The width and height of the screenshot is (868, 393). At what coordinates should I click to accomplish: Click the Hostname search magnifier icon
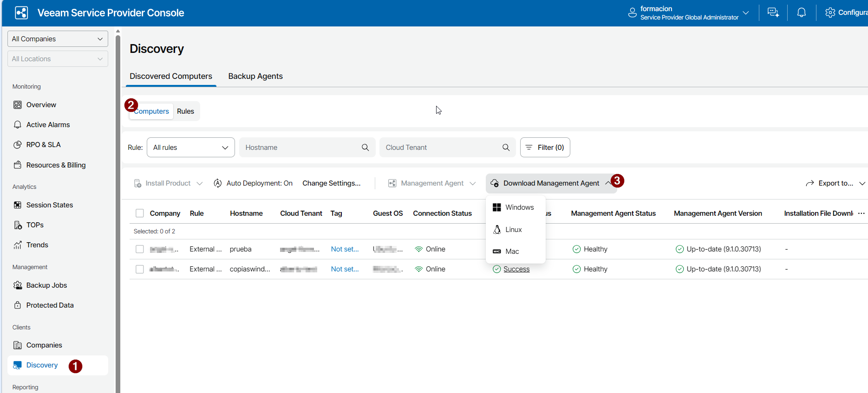pyautogui.click(x=365, y=148)
